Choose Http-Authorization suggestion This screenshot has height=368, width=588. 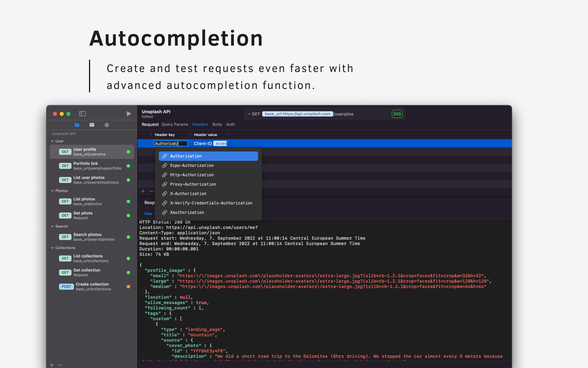(x=208, y=175)
